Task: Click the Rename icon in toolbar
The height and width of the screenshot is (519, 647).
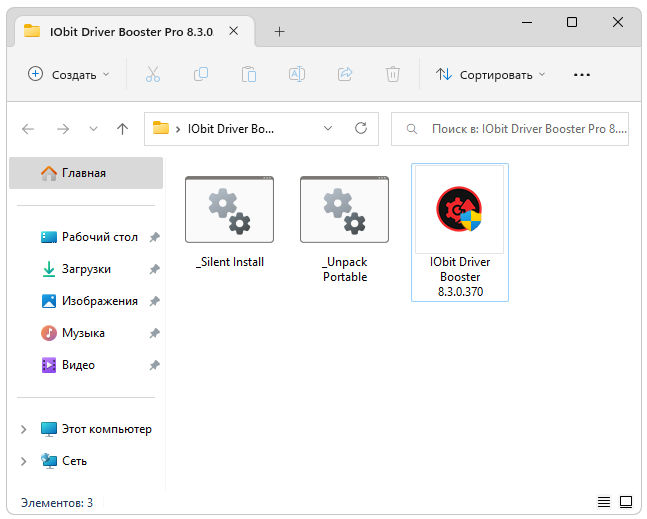Action: click(297, 75)
